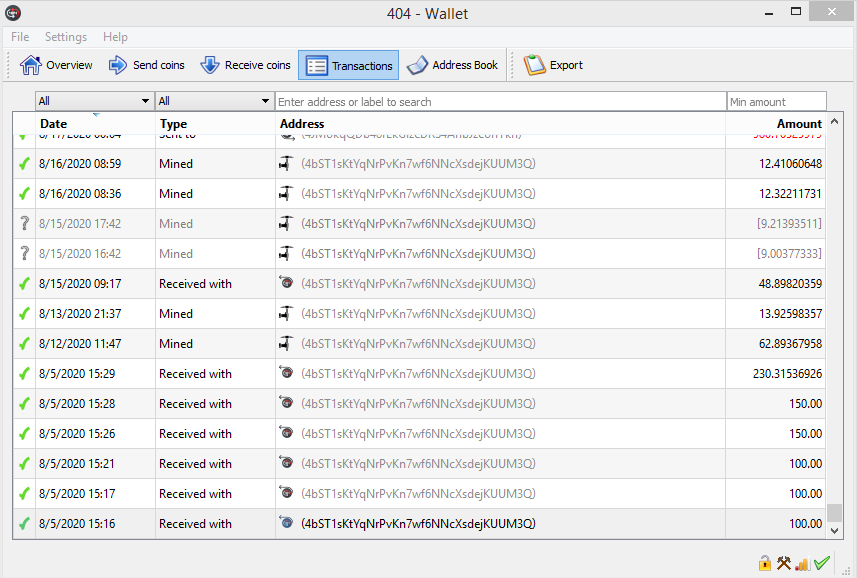Click received icon in 8/5/2020 15:29 row

[x=286, y=373]
